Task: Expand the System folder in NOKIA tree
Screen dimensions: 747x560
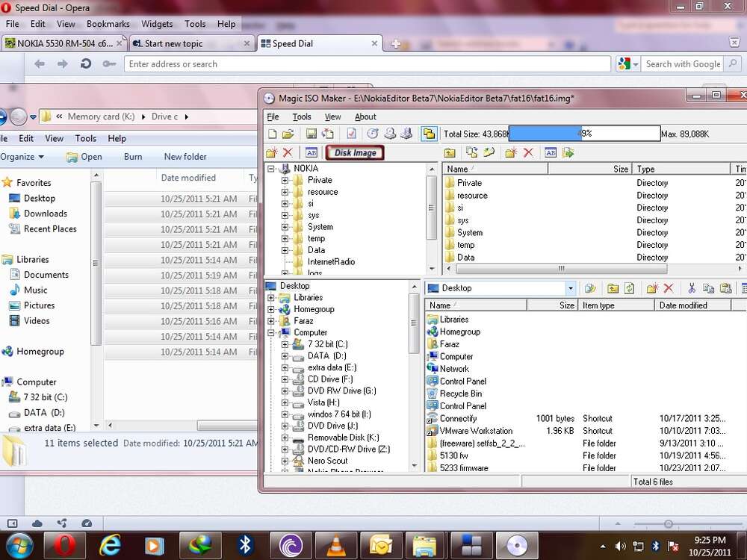Action: 285,227
